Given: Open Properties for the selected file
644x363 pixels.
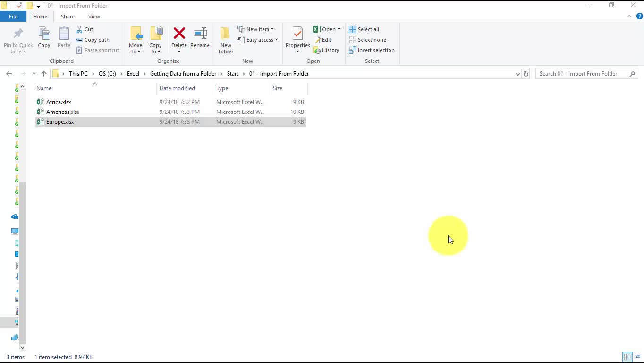Looking at the screenshot, I should pyautogui.click(x=297, y=35).
